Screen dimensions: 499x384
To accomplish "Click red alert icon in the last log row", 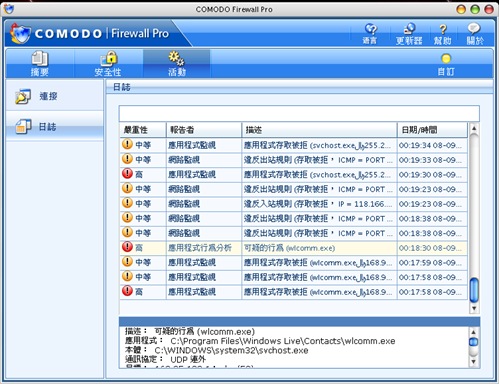I will [127, 291].
